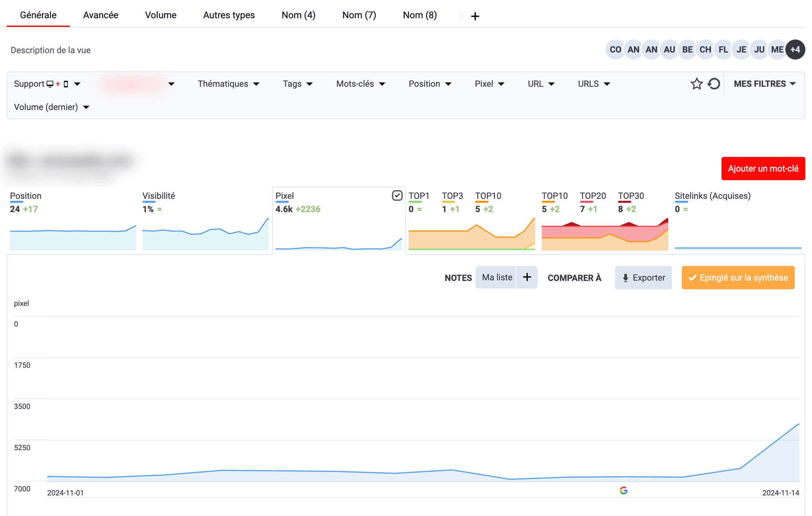This screenshot has width=812, height=516.
Task: Open the Position filter dropdown
Action: coord(430,84)
